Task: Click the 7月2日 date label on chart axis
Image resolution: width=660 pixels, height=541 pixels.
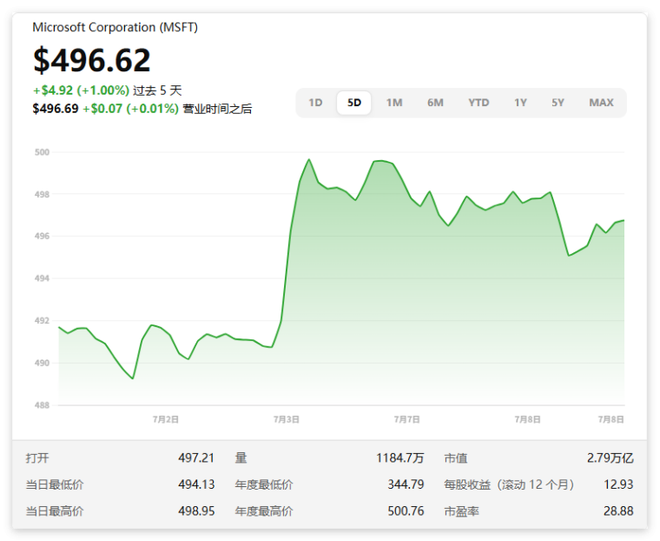Action: point(165,418)
